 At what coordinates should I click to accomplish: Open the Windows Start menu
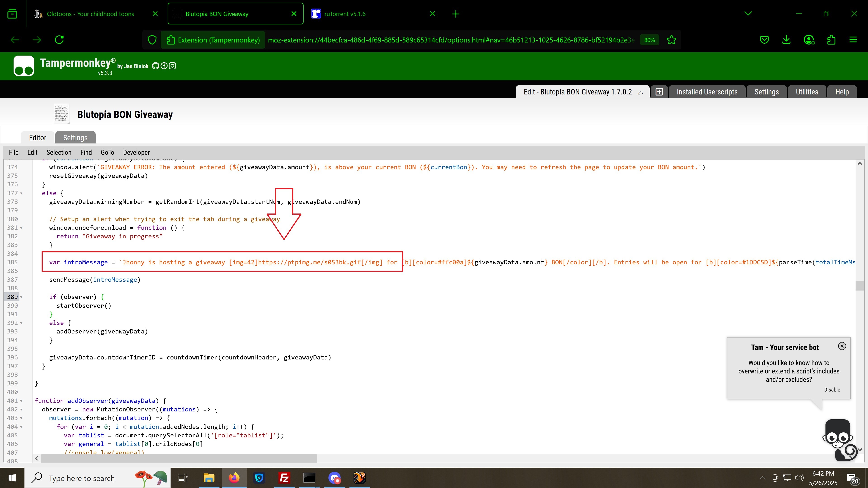click(12, 478)
